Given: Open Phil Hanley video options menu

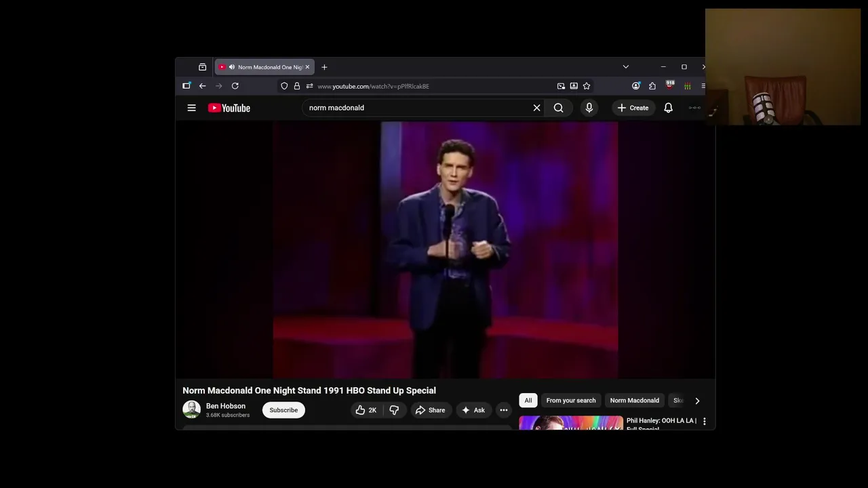Looking at the screenshot, I should click(x=705, y=422).
